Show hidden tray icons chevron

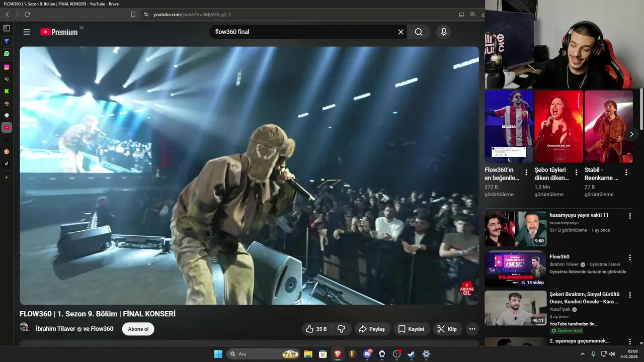pyautogui.click(x=583, y=354)
